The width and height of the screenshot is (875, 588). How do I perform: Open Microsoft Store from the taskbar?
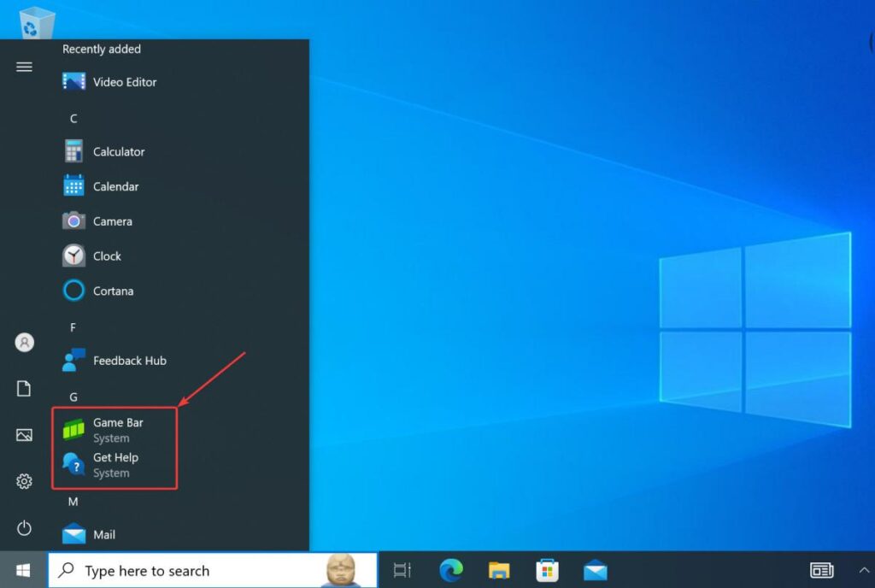coord(547,570)
